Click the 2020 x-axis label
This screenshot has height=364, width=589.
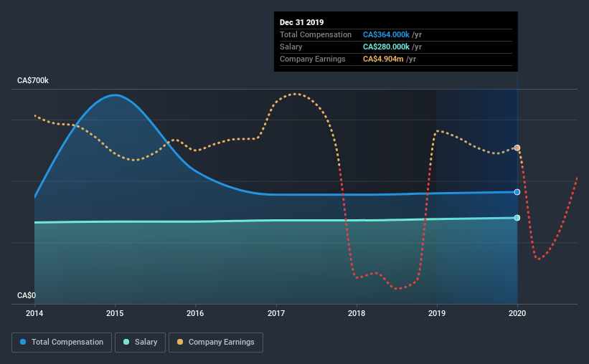(x=517, y=313)
